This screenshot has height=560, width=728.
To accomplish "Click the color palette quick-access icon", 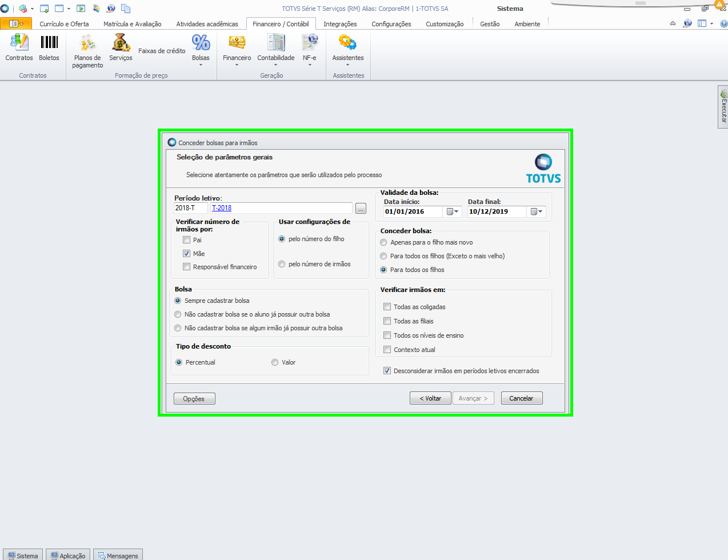I will pos(96,9).
